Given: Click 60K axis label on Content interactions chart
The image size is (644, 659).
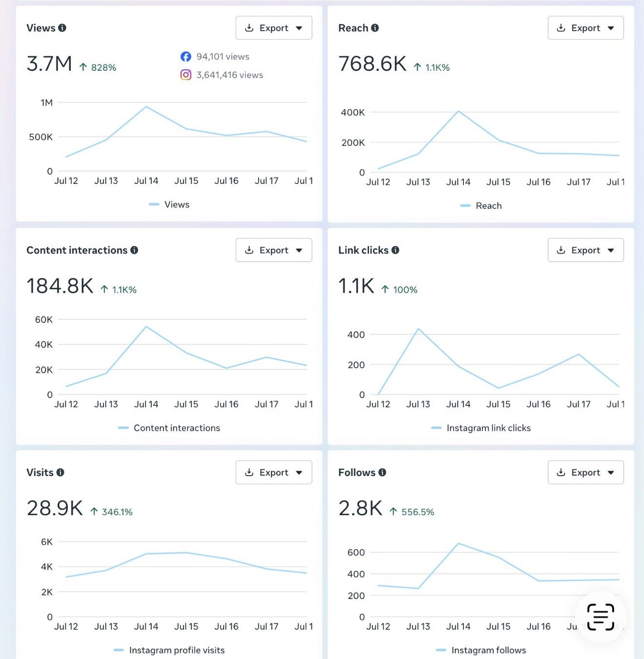Looking at the screenshot, I should (44, 320).
